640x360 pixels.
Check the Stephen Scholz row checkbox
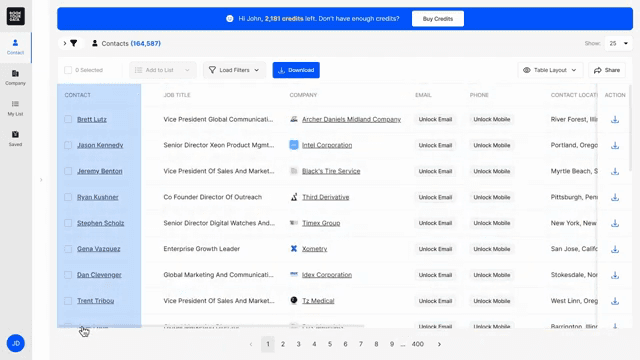[68, 223]
